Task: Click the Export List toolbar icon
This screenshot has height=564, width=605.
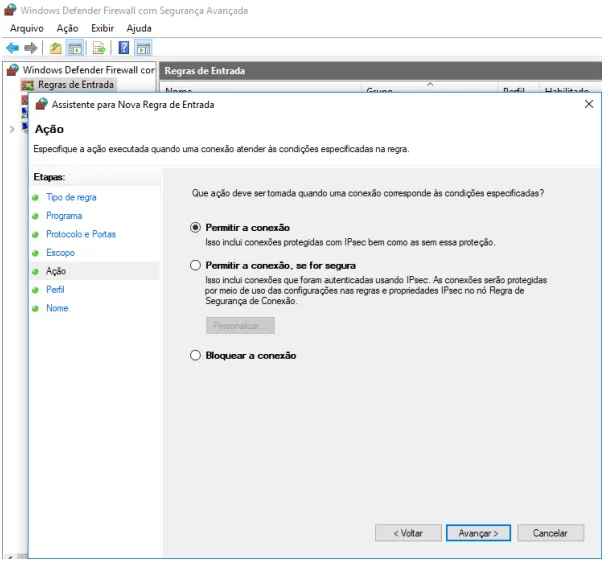Action: click(99, 48)
